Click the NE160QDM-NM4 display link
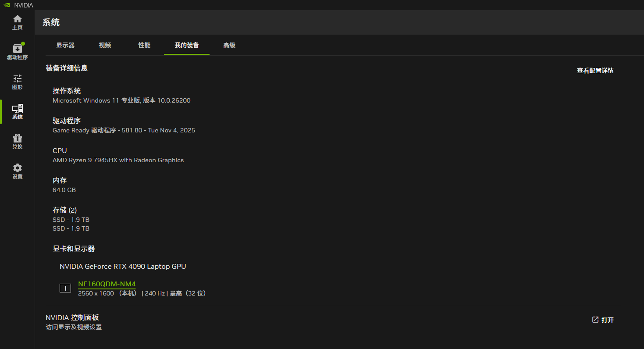Viewport: 644px width, 349px height. point(107,284)
